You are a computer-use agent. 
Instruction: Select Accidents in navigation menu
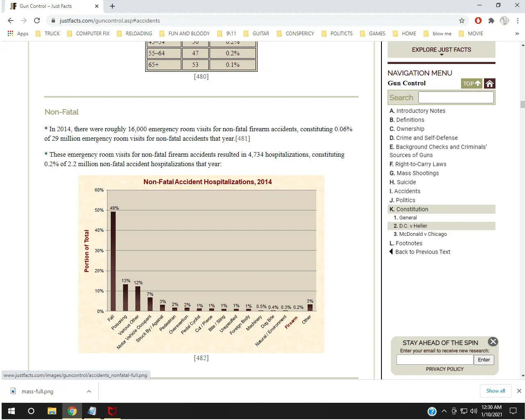click(407, 191)
